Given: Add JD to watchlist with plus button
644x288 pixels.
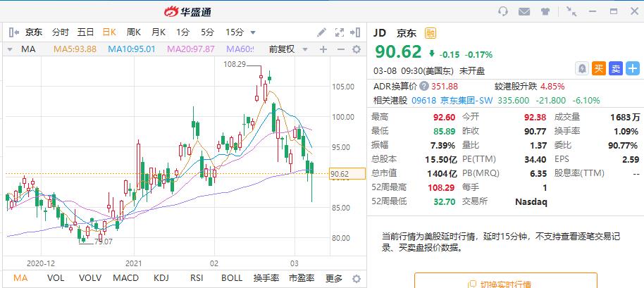Looking at the screenshot, I should [631, 68].
